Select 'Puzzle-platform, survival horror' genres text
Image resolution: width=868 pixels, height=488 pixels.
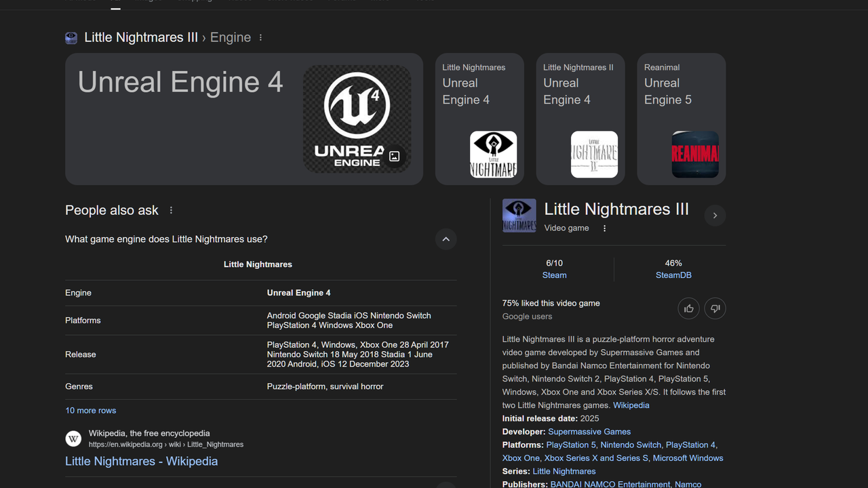tap(325, 386)
